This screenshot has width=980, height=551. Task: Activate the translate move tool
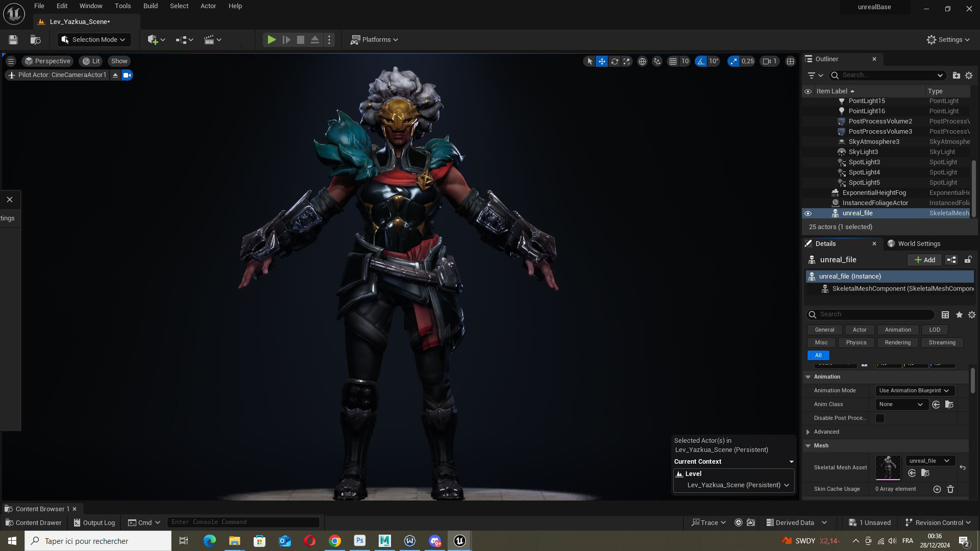tap(602, 61)
